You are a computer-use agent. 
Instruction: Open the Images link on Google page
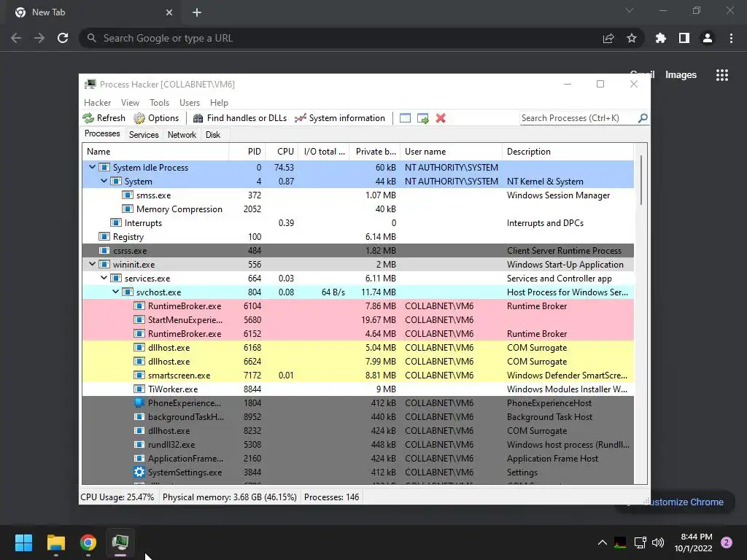[681, 75]
